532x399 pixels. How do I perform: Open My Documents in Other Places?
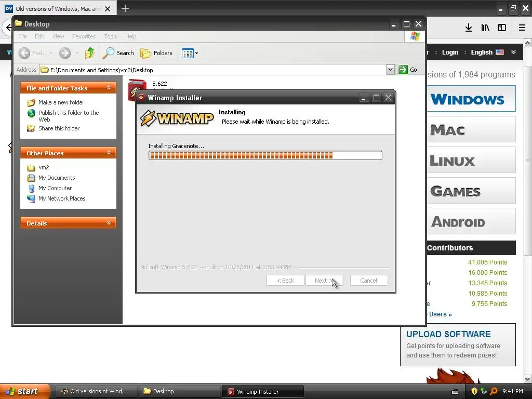[56, 178]
